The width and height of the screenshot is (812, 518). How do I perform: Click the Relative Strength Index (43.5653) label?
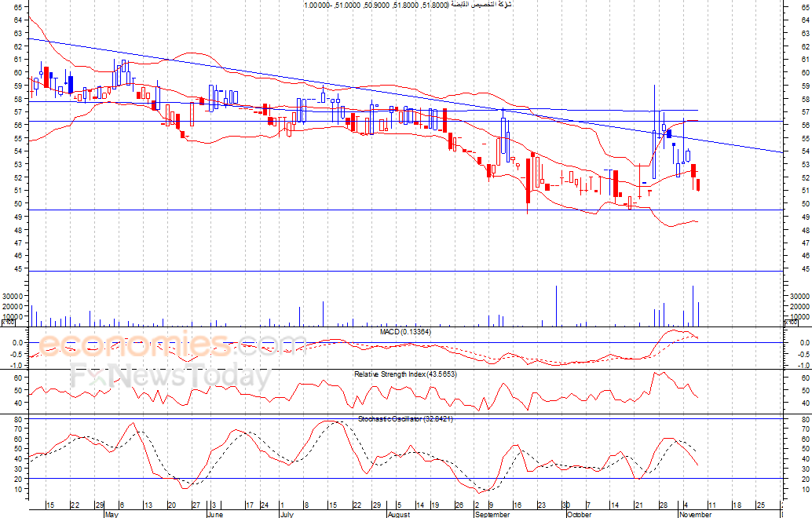405,374
